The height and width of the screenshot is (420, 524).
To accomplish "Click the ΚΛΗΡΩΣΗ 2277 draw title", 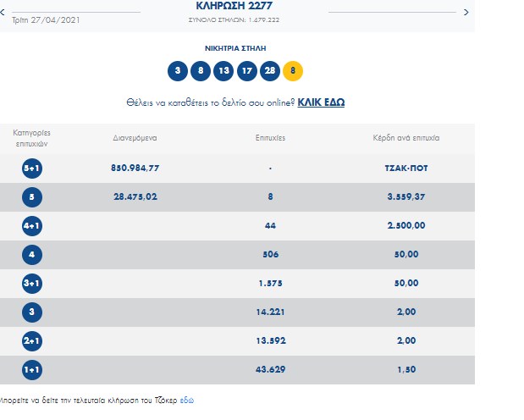I will click(x=234, y=5).
